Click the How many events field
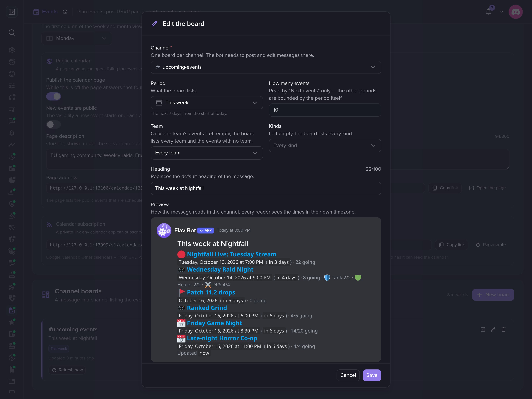 point(325,110)
